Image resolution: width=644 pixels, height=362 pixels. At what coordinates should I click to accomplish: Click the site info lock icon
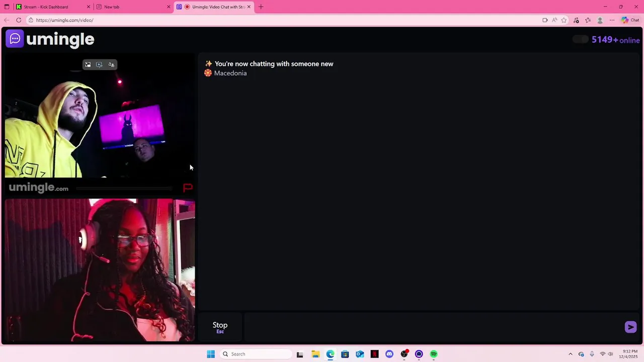tap(31, 20)
